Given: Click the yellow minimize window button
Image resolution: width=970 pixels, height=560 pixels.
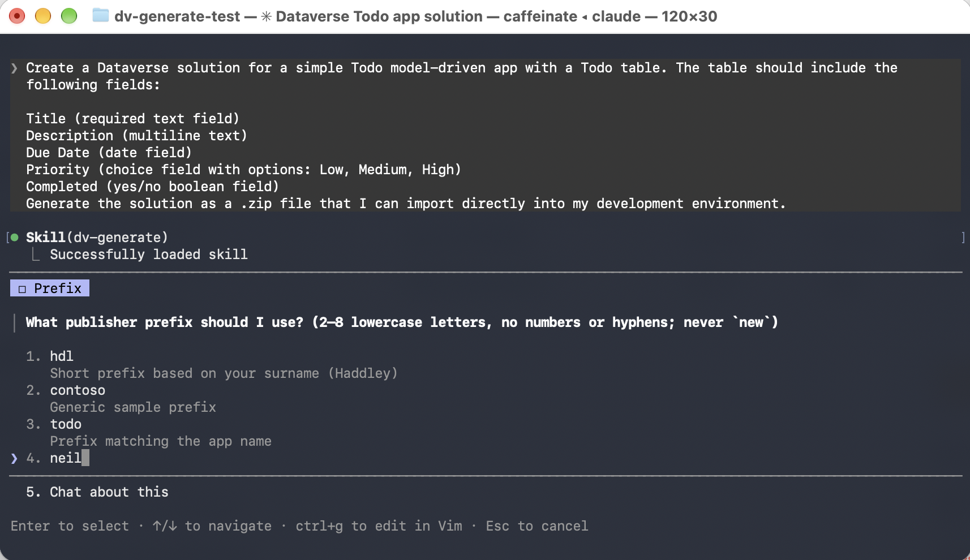Looking at the screenshot, I should pos(43,16).
